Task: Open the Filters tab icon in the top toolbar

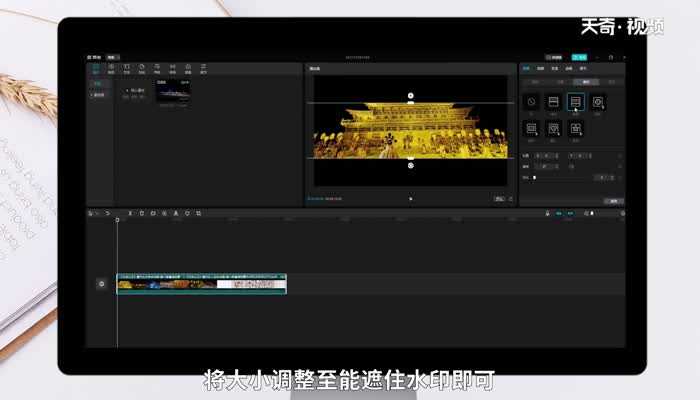Action: click(x=188, y=69)
